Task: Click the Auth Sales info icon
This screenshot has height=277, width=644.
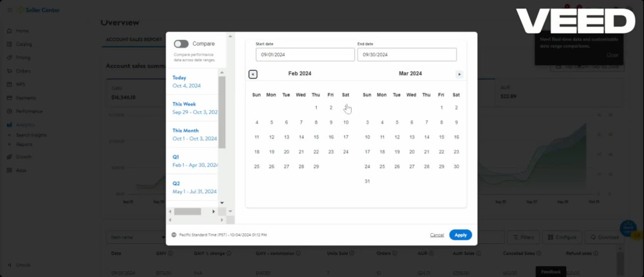Action: tap(479, 254)
